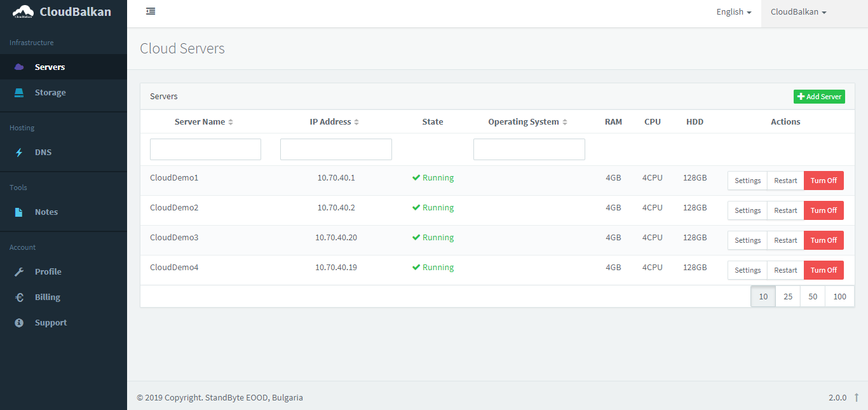Open Notes in the sidebar
The height and width of the screenshot is (410, 868).
click(64, 212)
